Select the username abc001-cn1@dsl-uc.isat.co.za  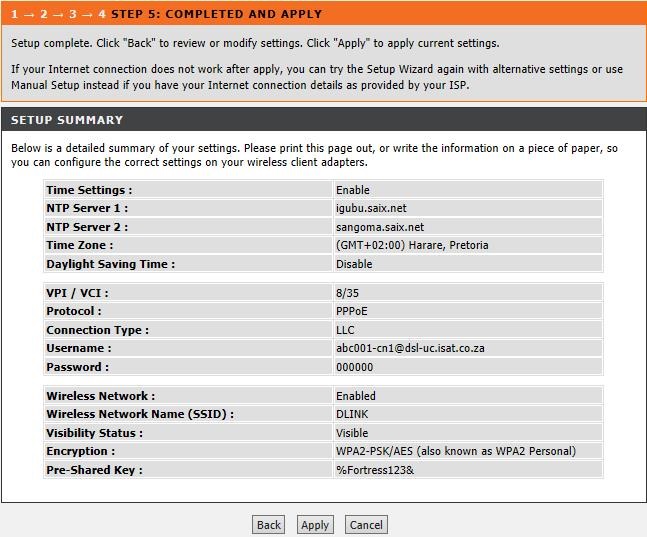410,348
